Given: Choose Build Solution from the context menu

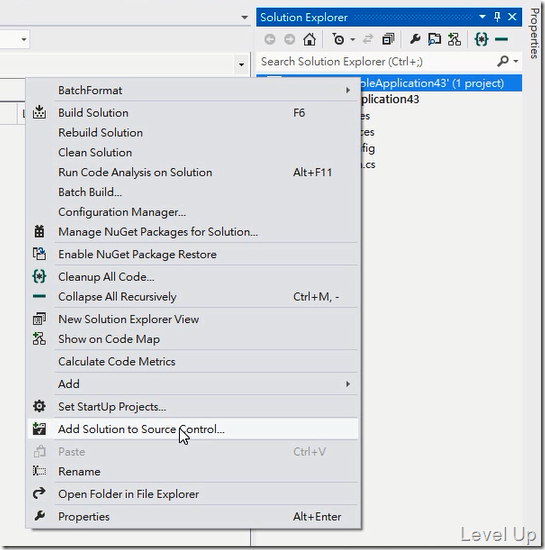Looking at the screenshot, I should 192,113.
